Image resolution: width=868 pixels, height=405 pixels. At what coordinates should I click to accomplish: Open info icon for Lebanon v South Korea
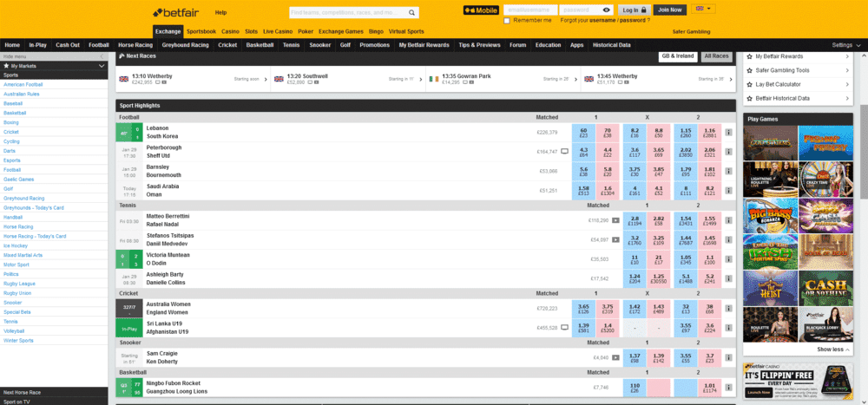(x=728, y=132)
